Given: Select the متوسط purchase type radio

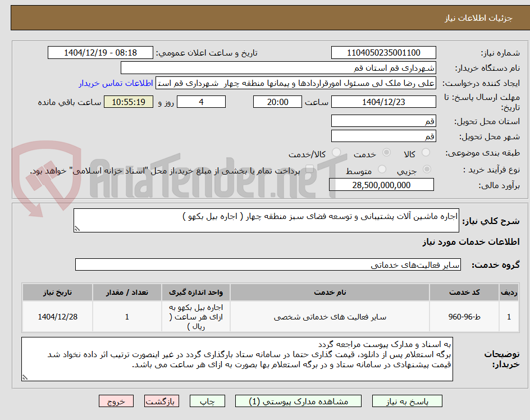Looking at the screenshot, I should click(x=382, y=169).
